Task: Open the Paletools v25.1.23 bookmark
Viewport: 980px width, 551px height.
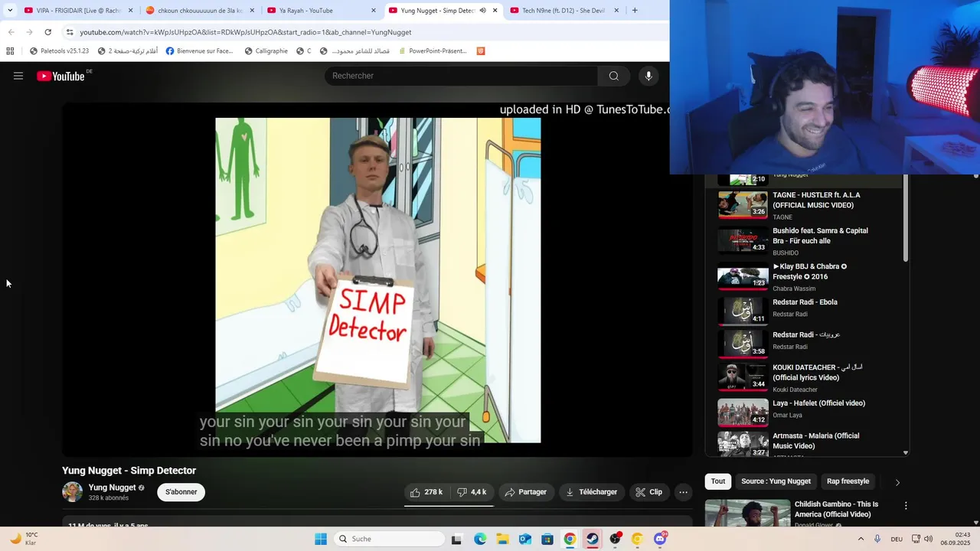Action: [60, 51]
